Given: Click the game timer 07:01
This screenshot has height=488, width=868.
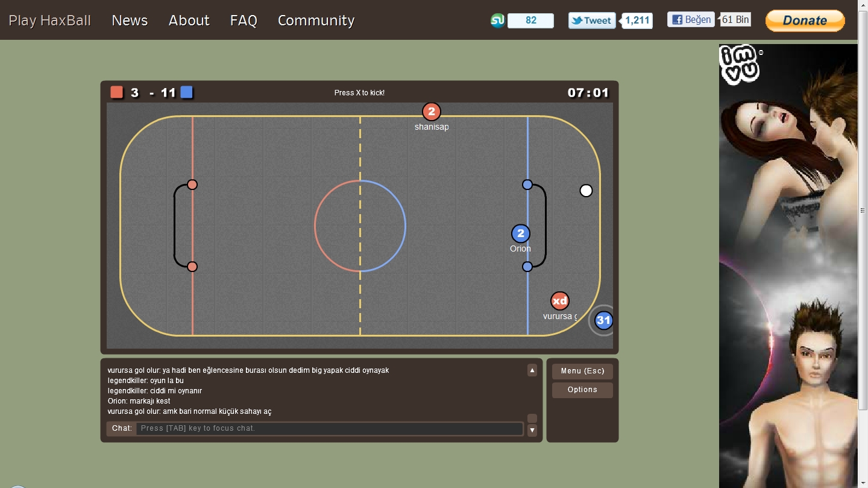Looking at the screenshot, I should point(588,93).
